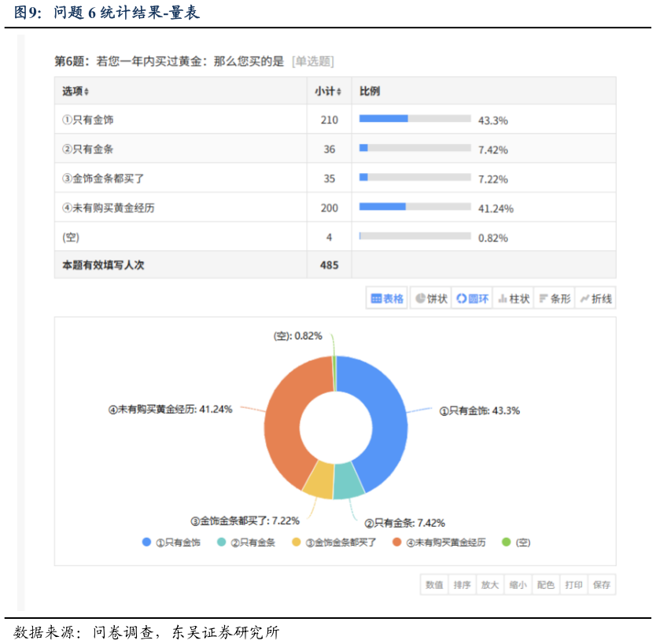Sort by the 小计 column header arrow
The height and width of the screenshot is (644, 656).
[x=339, y=91]
